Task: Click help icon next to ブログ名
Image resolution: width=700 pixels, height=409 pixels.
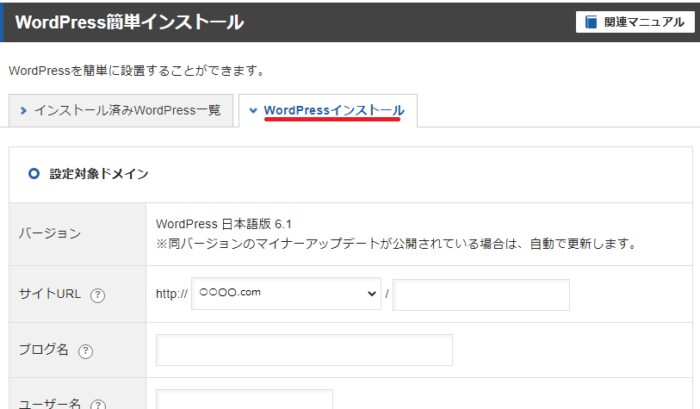Action: 85,351
